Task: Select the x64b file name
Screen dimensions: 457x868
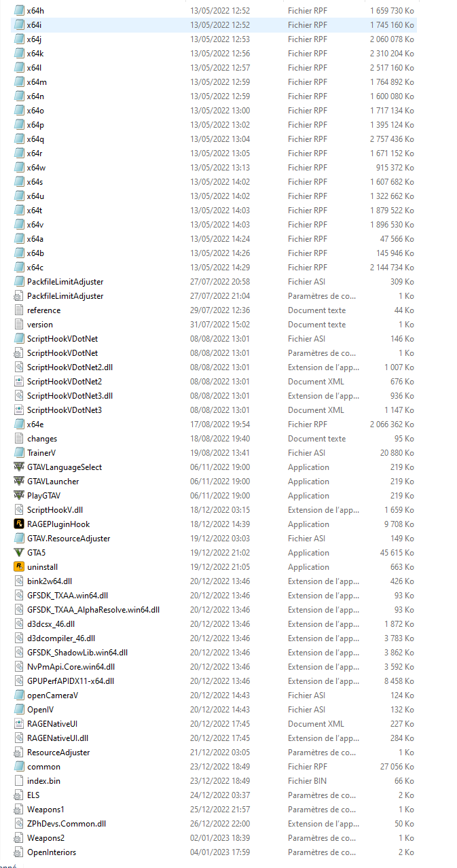Action: pyautogui.click(x=36, y=253)
